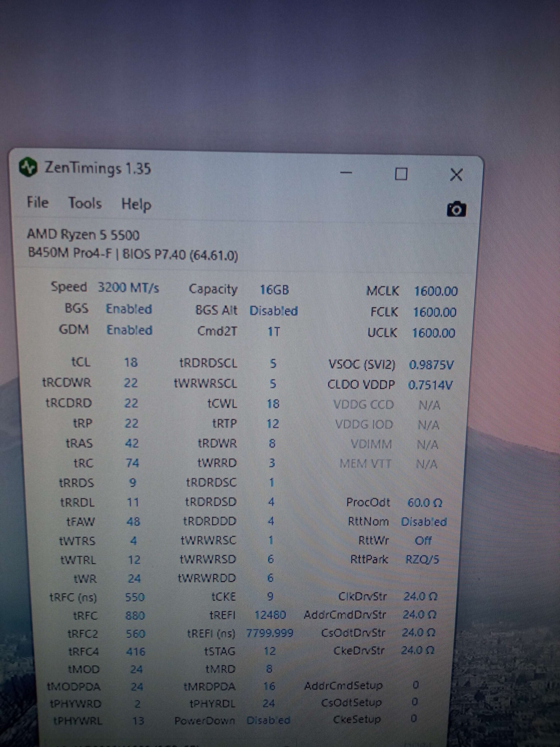Click the tRCDWR value 22
The image size is (560, 747).
(x=131, y=383)
